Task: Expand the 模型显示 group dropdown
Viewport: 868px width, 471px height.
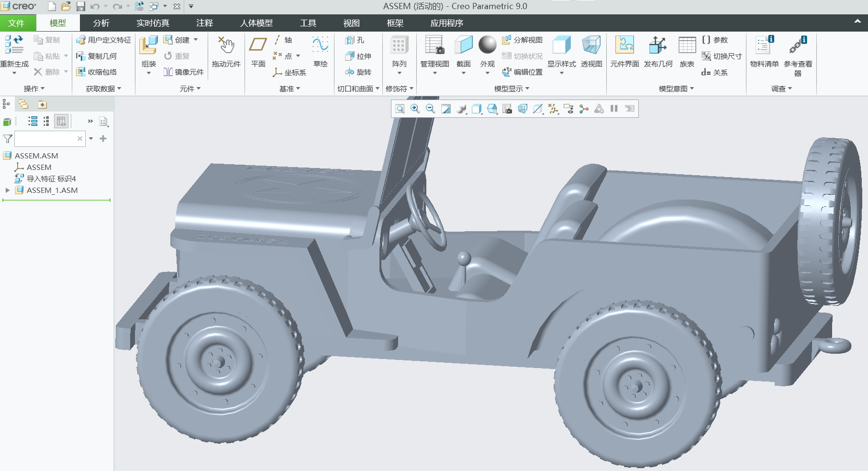Action: point(512,89)
